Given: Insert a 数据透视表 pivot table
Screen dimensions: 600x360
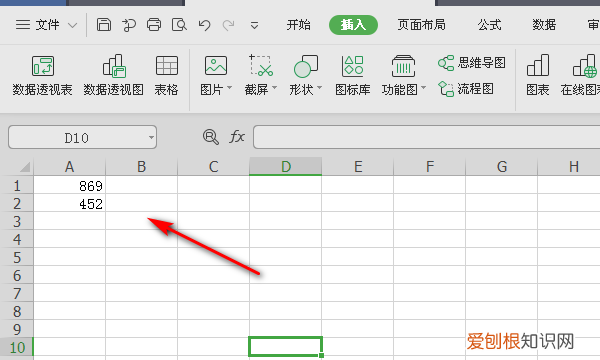Looking at the screenshot, I should 42,76.
